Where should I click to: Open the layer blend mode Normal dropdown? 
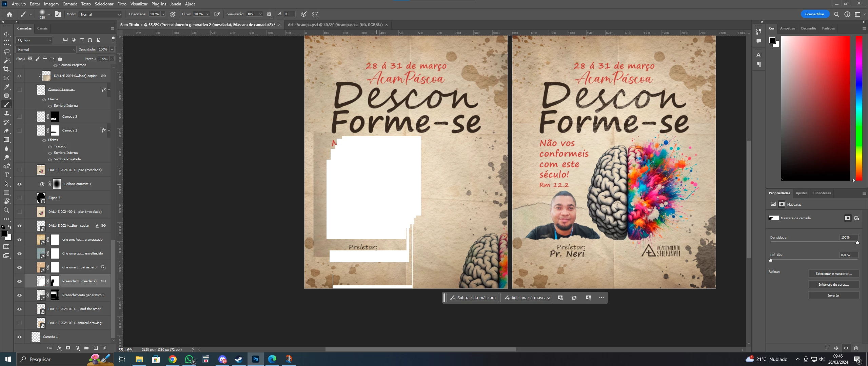point(46,49)
